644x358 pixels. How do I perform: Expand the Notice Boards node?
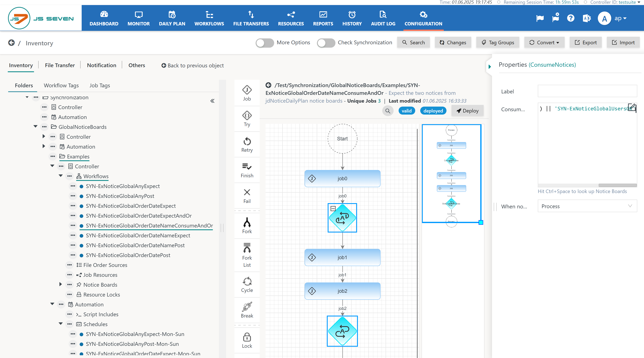[x=60, y=284]
